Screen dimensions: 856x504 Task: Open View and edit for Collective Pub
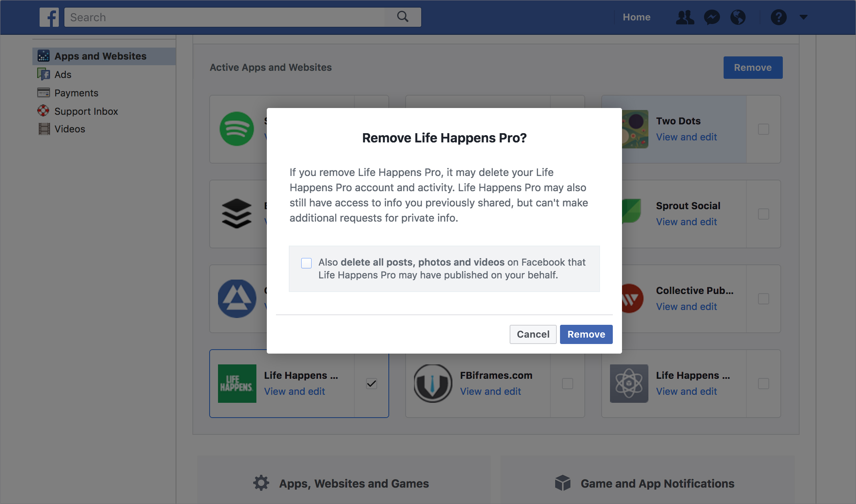[686, 306]
